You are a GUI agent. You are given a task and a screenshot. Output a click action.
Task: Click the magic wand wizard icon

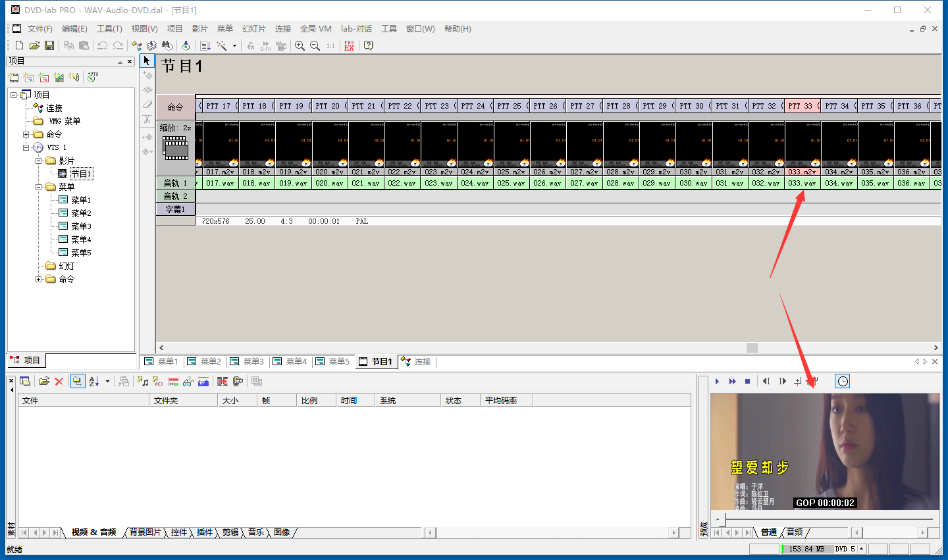pos(222,45)
